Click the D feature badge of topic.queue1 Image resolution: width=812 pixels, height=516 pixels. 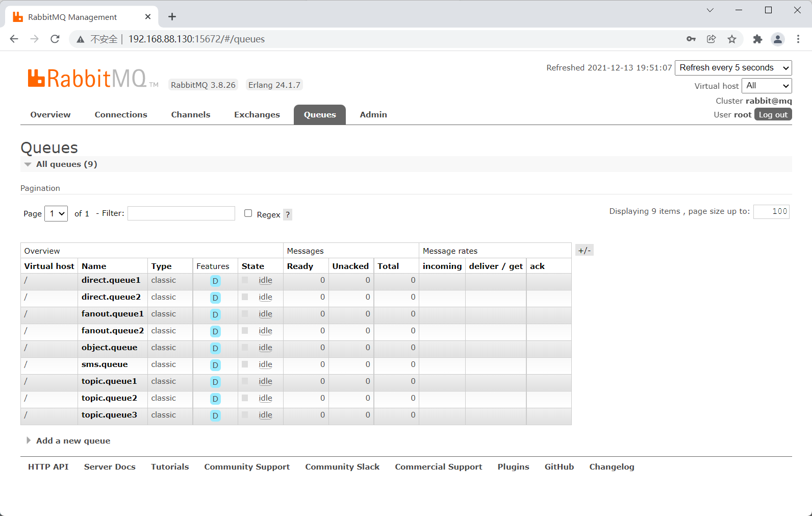pyautogui.click(x=215, y=382)
